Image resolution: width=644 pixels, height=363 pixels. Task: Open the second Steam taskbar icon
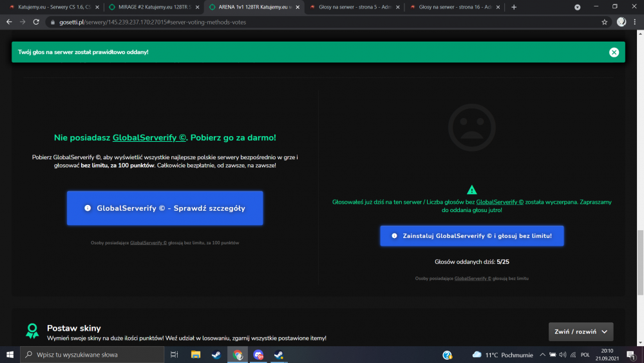[279, 355]
